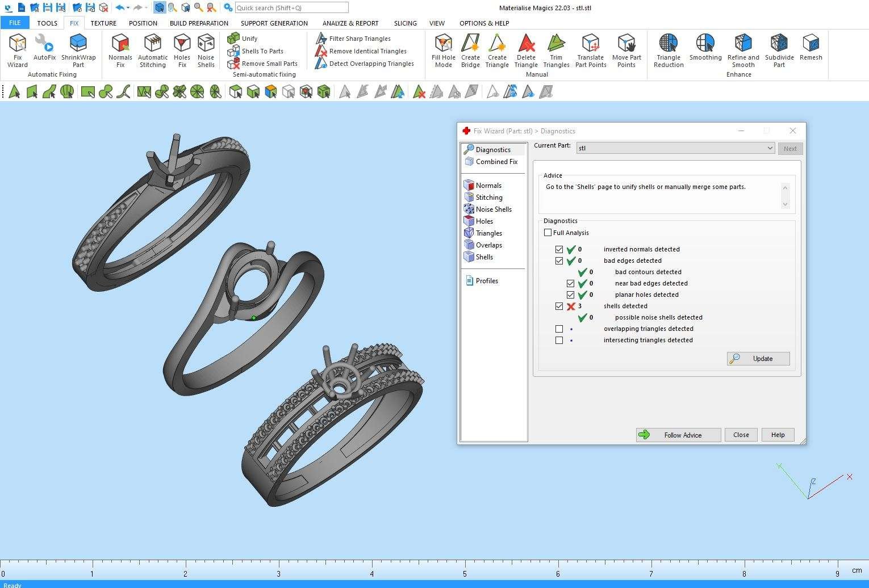Screen dimensions: 869x588
Task: Activate Fill Hole Mode
Action: coord(443,50)
